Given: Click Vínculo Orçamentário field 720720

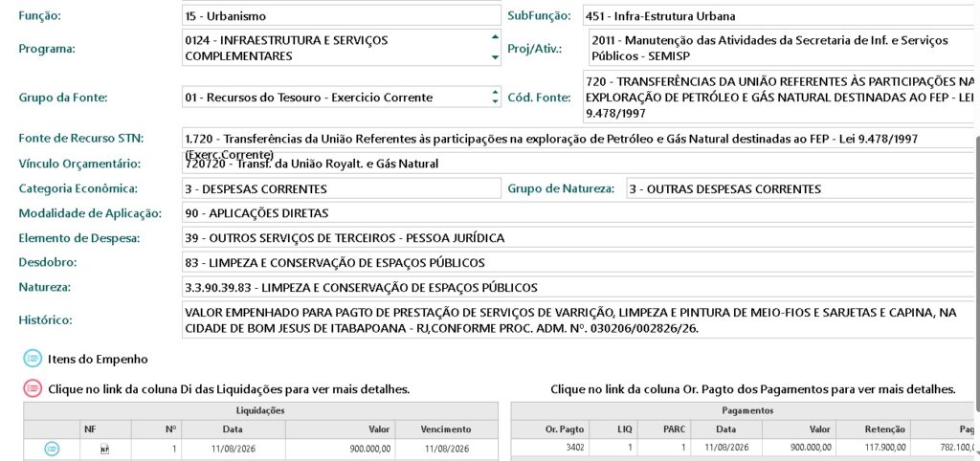Looking at the screenshot, I should pyautogui.click(x=578, y=165).
